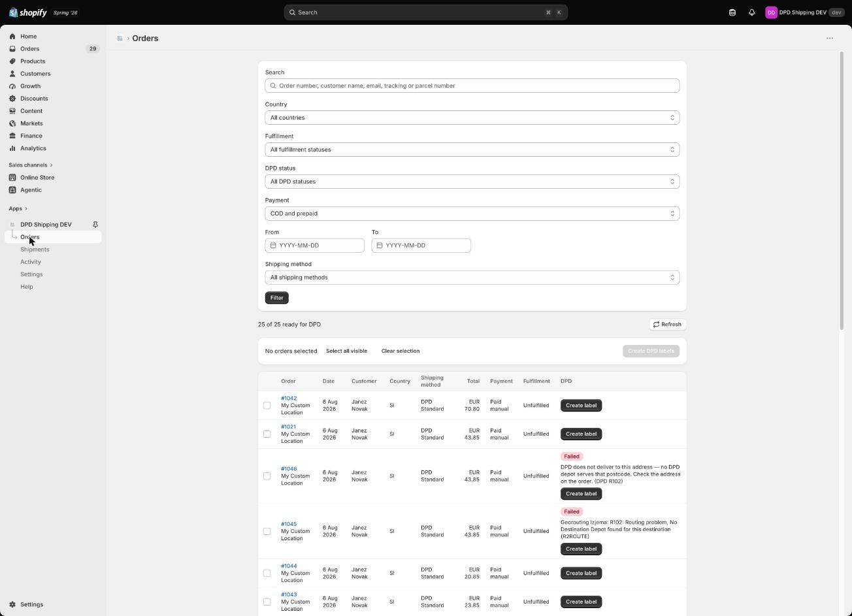Viewport: 852px width, 616px height.
Task: Tick the checkbox for order #1045
Action: pyautogui.click(x=267, y=532)
